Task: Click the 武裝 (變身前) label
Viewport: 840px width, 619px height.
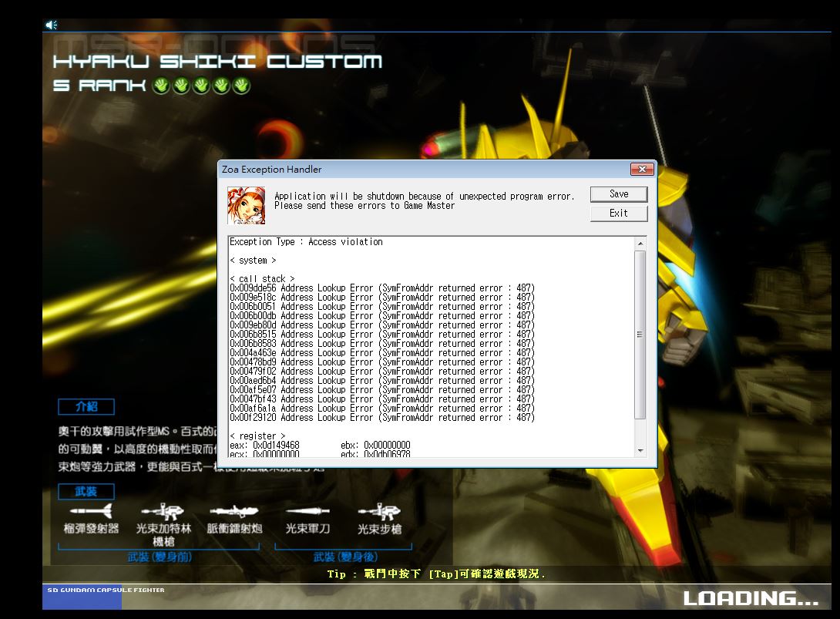Action: (x=160, y=557)
